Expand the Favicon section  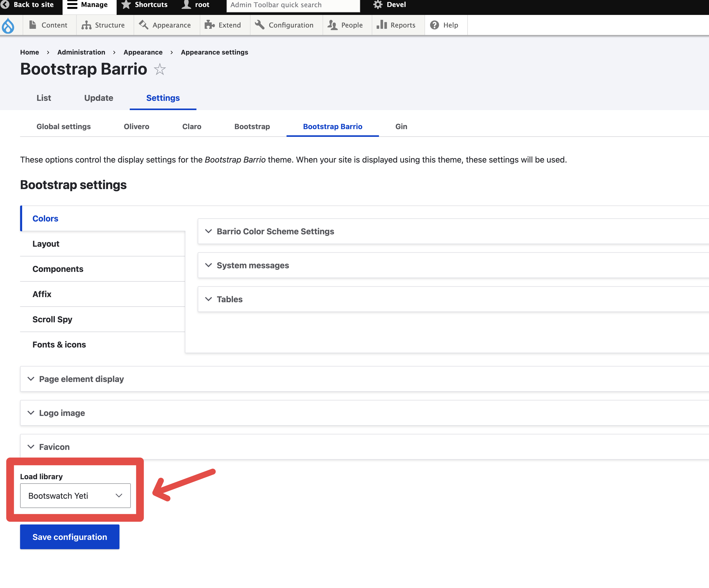[54, 447]
